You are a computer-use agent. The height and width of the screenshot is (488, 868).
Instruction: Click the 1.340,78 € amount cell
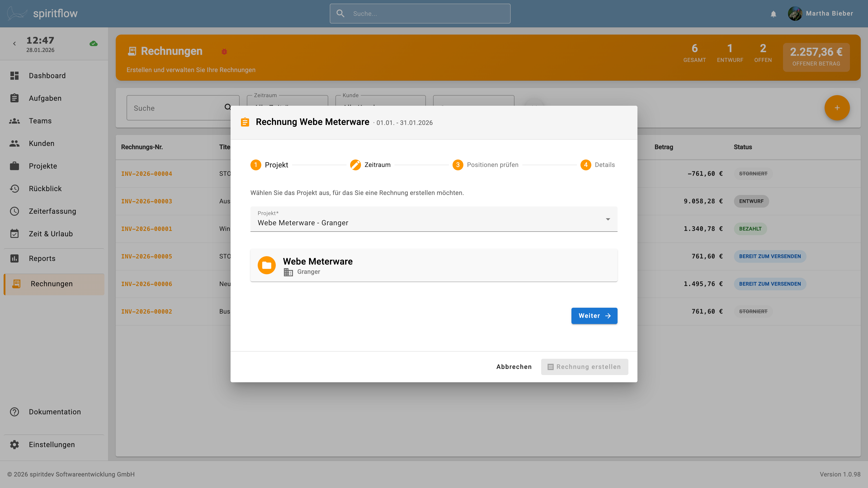[703, 229]
